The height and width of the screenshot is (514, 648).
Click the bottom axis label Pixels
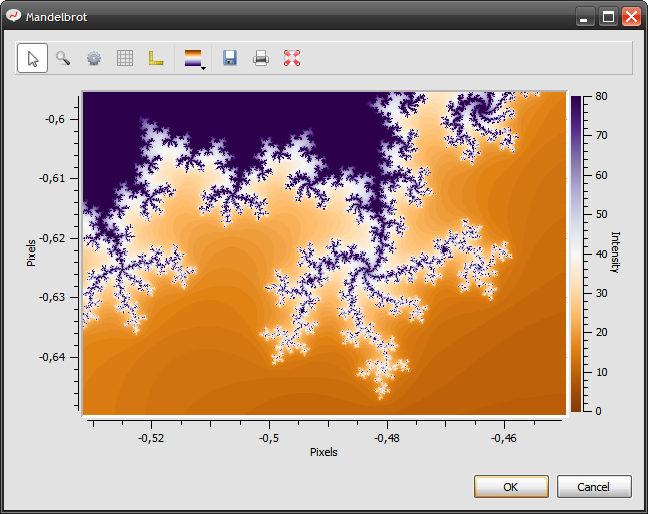click(x=323, y=452)
